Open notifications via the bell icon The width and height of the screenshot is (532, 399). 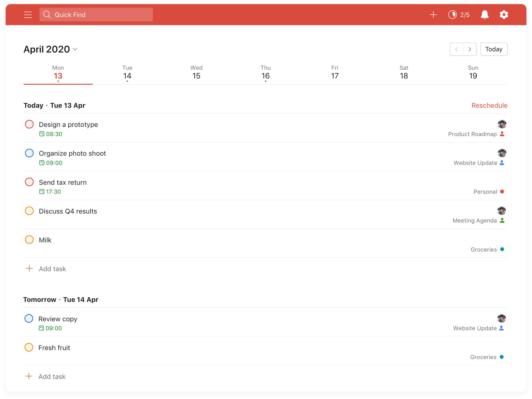click(484, 15)
